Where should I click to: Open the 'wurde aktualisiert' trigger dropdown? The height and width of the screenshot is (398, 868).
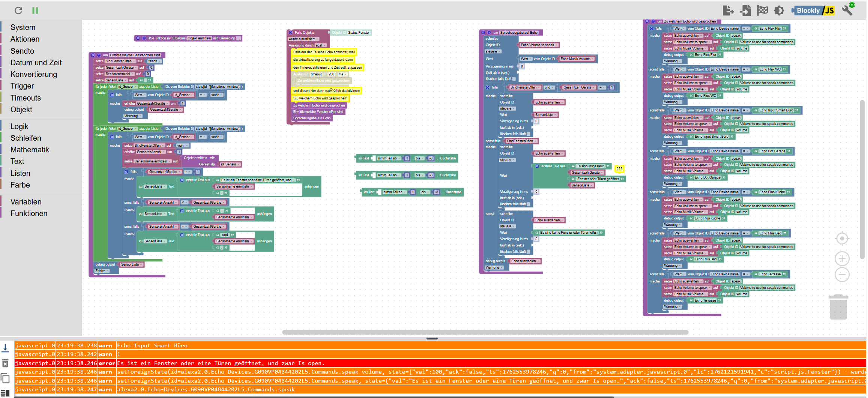coord(303,39)
